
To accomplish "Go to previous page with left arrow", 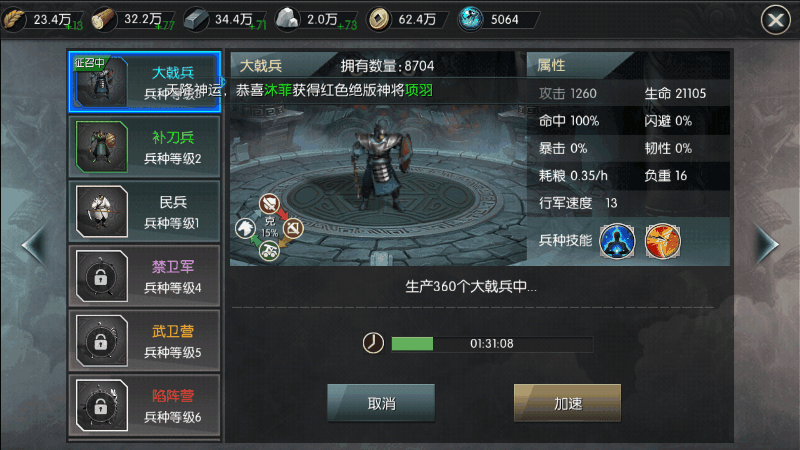I will coord(34,245).
